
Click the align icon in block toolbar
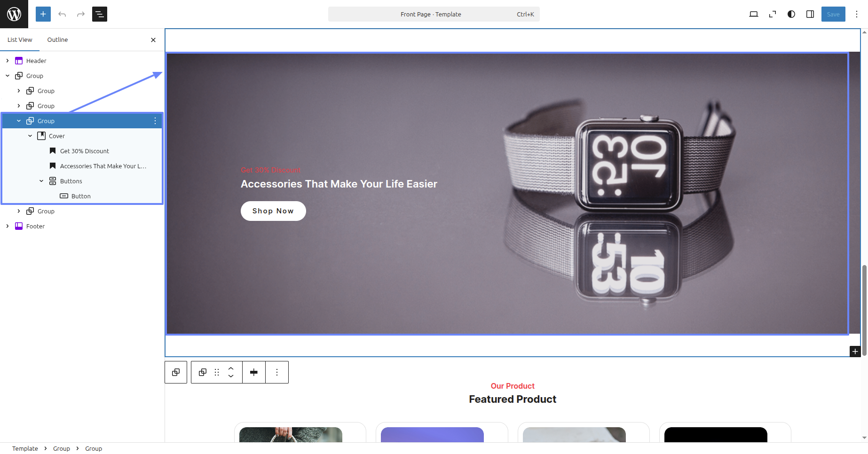point(254,372)
